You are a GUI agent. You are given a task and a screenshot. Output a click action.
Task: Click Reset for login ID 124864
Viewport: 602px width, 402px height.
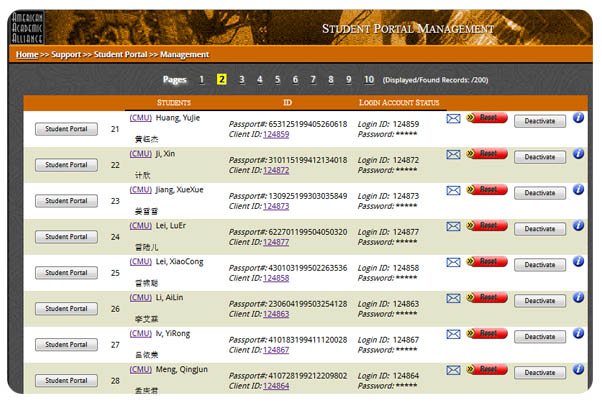[x=487, y=369]
